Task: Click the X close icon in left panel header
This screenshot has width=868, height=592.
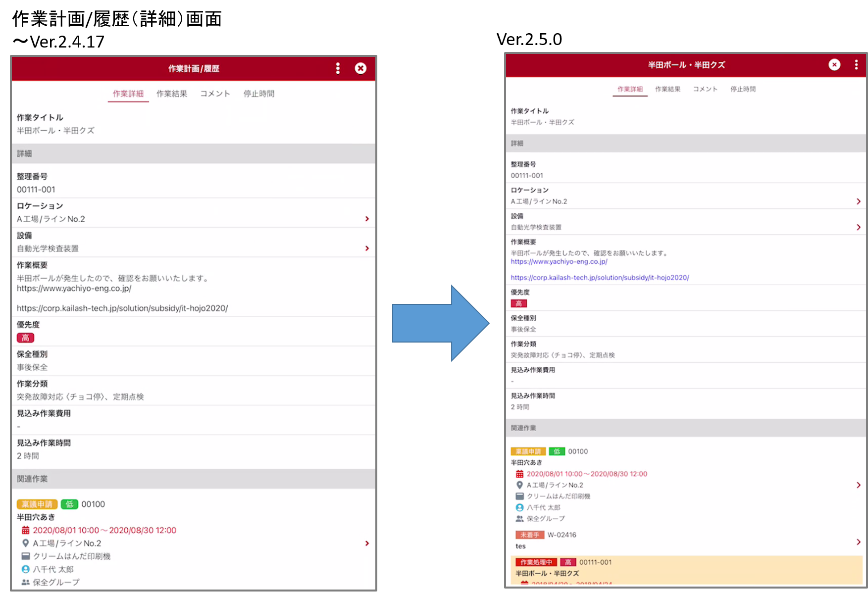Action: 360,68
